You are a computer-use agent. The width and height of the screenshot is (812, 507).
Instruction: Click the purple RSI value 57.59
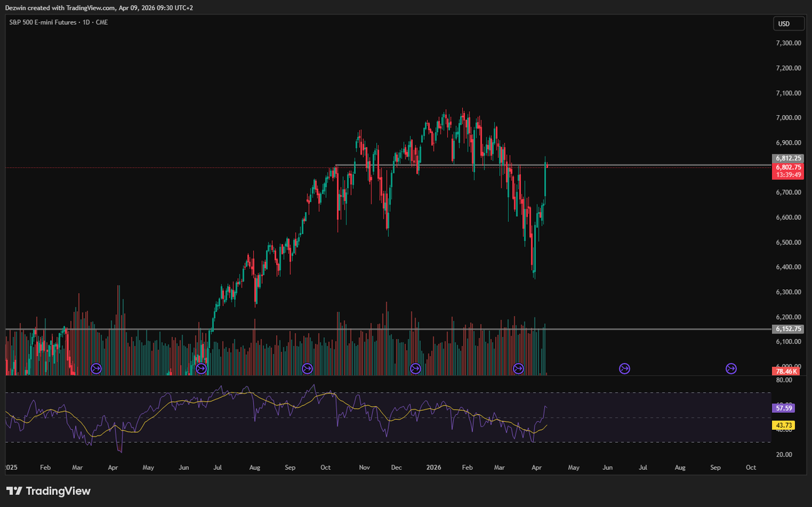[x=782, y=408]
